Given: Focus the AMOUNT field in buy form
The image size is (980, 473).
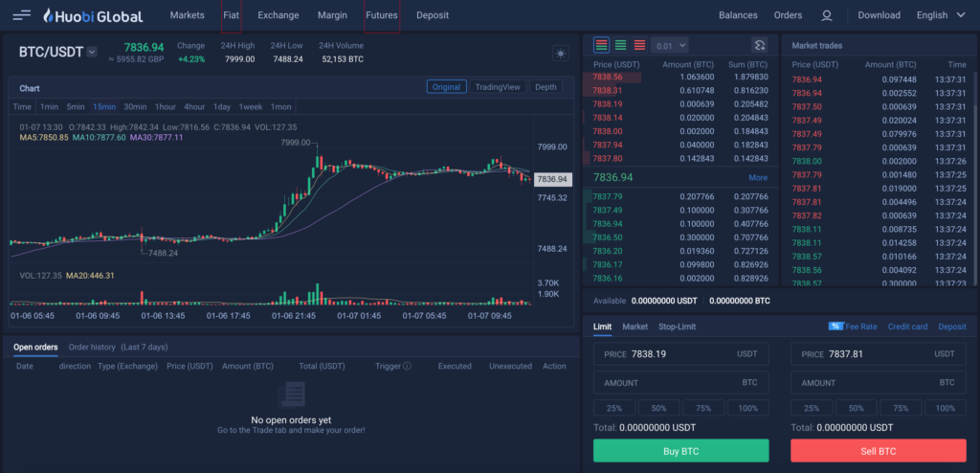Looking at the screenshot, I should click(x=681, y=382).
